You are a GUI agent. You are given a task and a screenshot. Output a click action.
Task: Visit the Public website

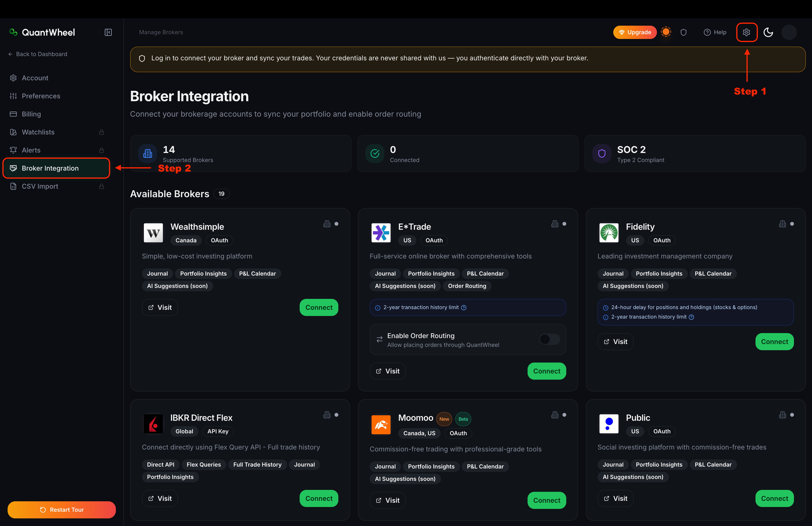coord(615,498)
